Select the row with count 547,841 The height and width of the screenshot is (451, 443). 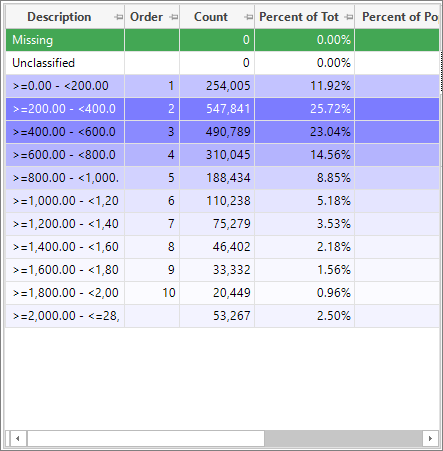tap(222, 109)
